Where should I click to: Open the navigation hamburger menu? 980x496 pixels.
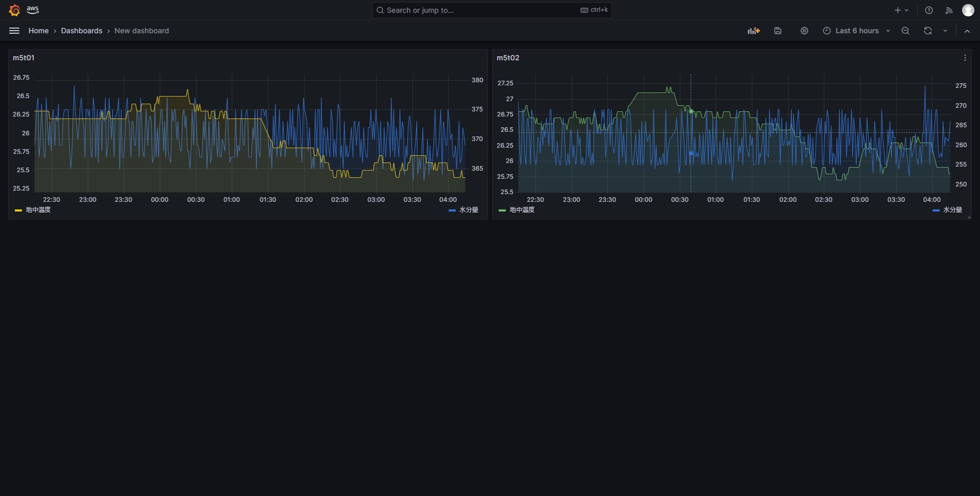pyautogui.click(x=14, y=31)
